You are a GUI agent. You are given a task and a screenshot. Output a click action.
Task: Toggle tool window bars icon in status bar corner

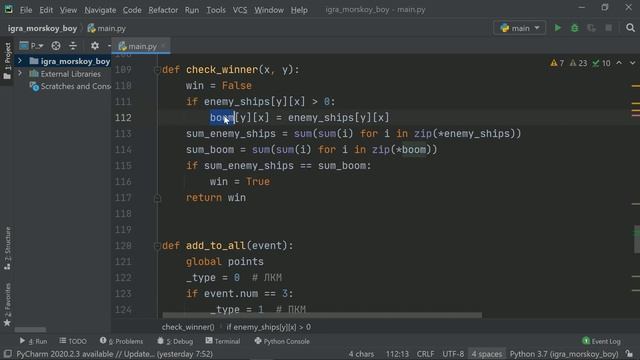[8, 353]
